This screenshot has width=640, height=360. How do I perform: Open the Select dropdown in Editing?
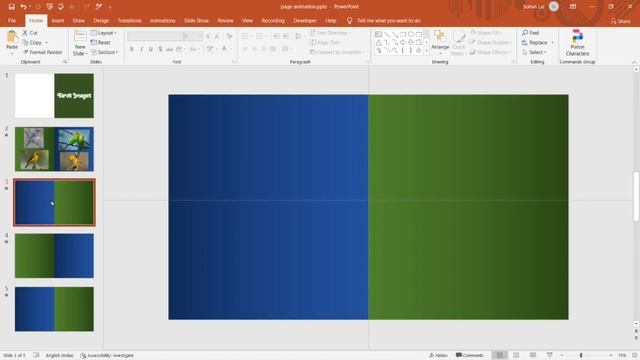534,52
